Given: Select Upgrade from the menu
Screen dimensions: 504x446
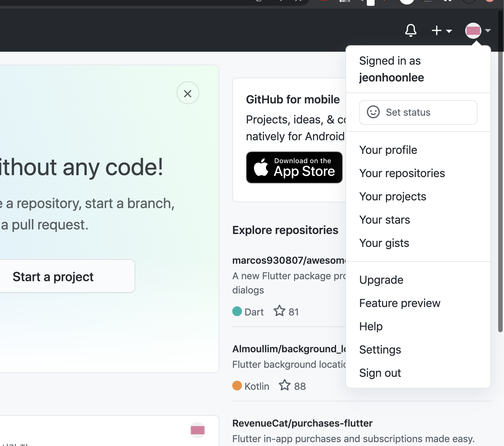Looking at the screenshot, I should coord(418,280).
